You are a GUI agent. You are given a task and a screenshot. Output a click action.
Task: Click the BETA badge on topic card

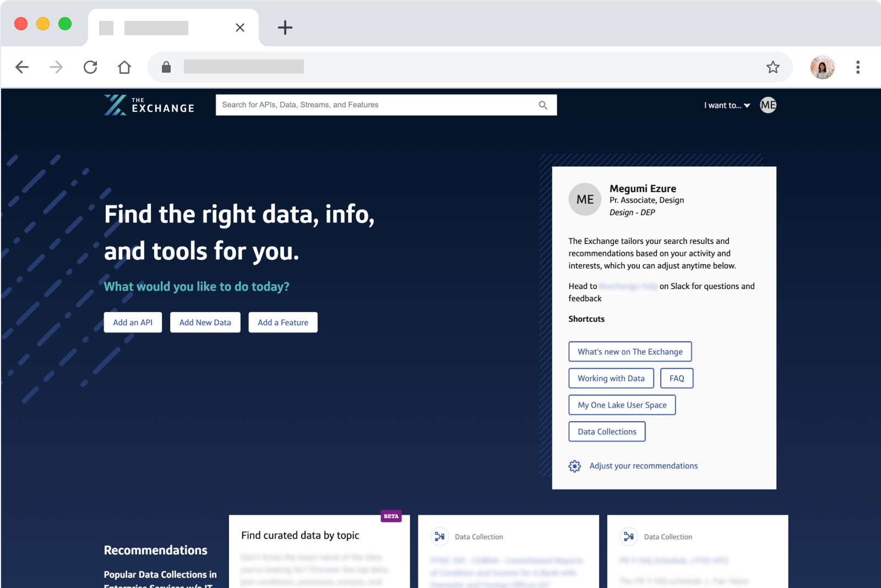pyautogui.click(x=391, y=516)
